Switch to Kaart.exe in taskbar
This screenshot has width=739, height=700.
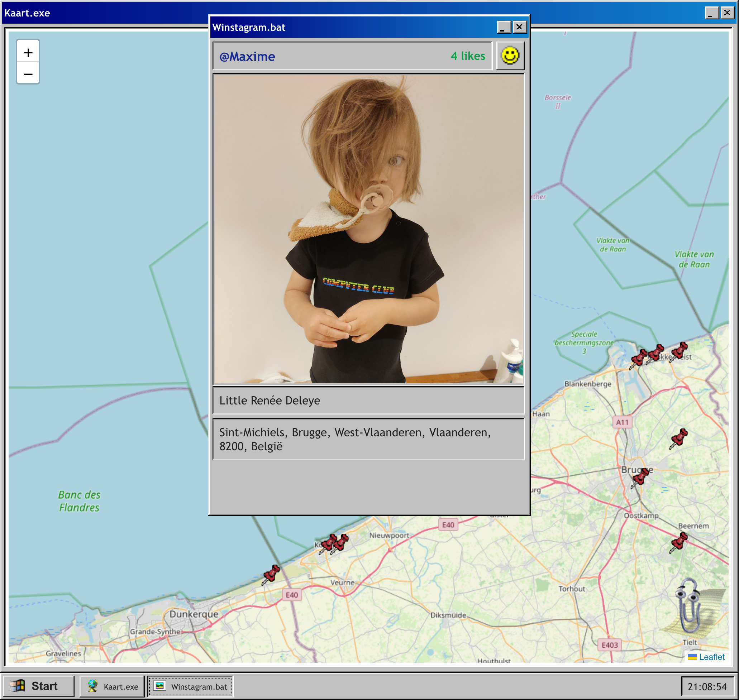[112, 686]
